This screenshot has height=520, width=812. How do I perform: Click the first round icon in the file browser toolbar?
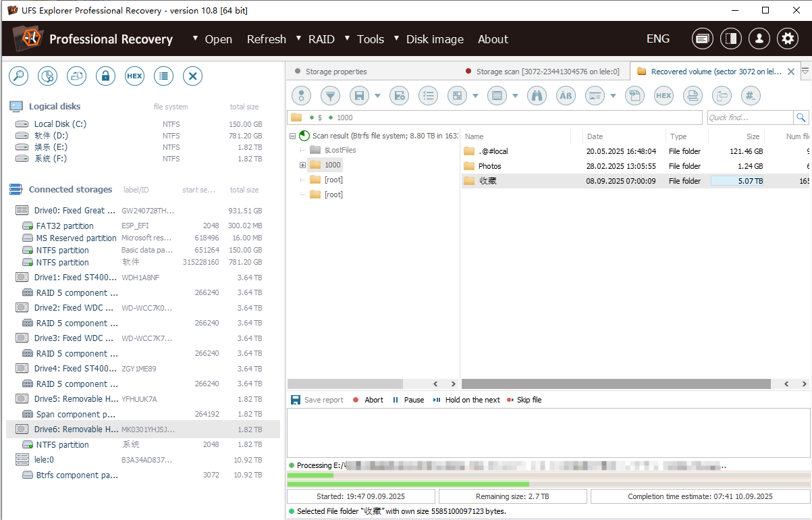pyautogui.click(x=300, y=96)
